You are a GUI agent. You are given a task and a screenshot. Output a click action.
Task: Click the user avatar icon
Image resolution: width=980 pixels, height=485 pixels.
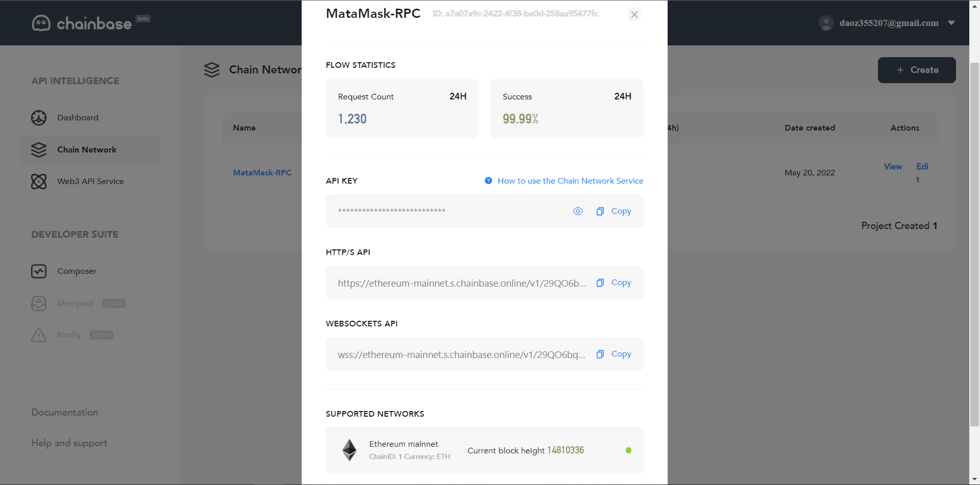[x=826, y=23]
